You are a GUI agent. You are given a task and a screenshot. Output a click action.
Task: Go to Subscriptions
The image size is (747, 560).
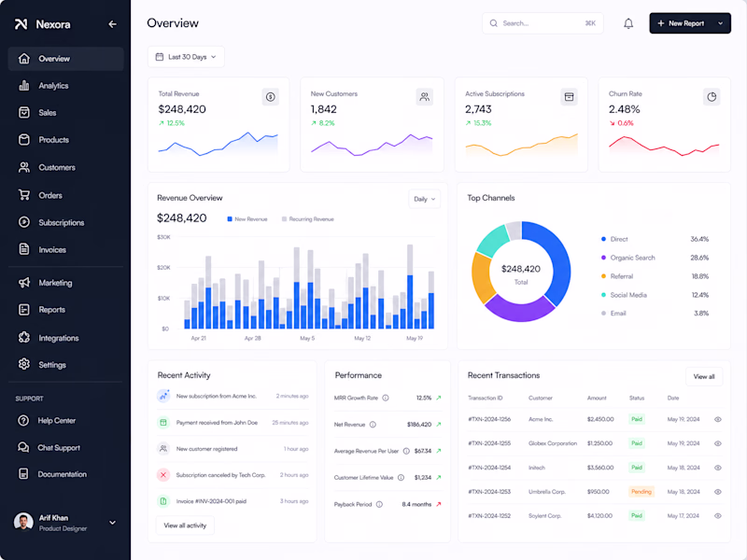tap(65, 222)
